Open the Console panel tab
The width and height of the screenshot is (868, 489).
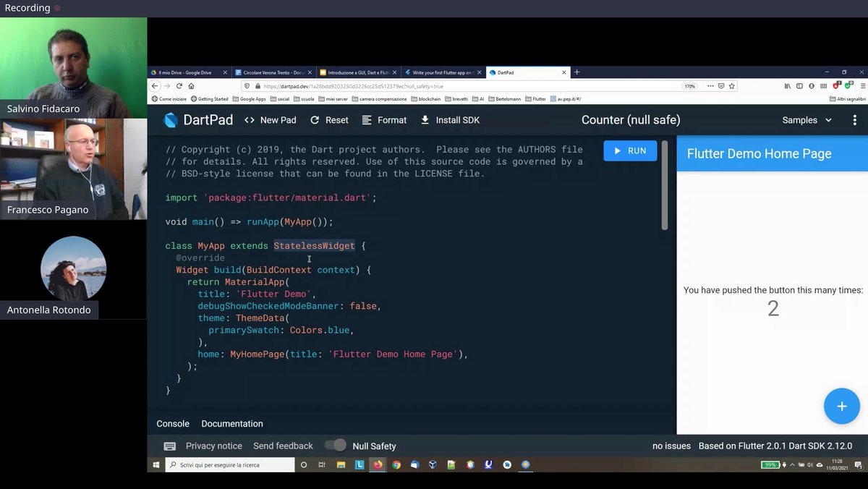pyautogui.click(x=173, y=424)
